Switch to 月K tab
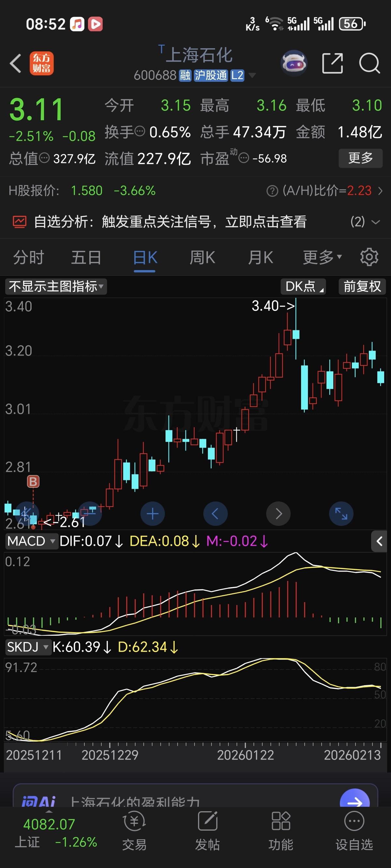This screenshot has height=868, width=391. [260, 257]
